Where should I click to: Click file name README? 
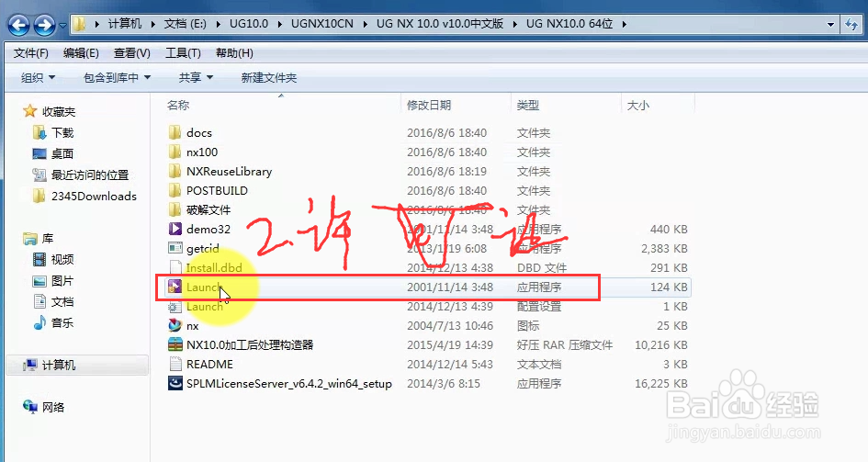[x=209, y=364]
